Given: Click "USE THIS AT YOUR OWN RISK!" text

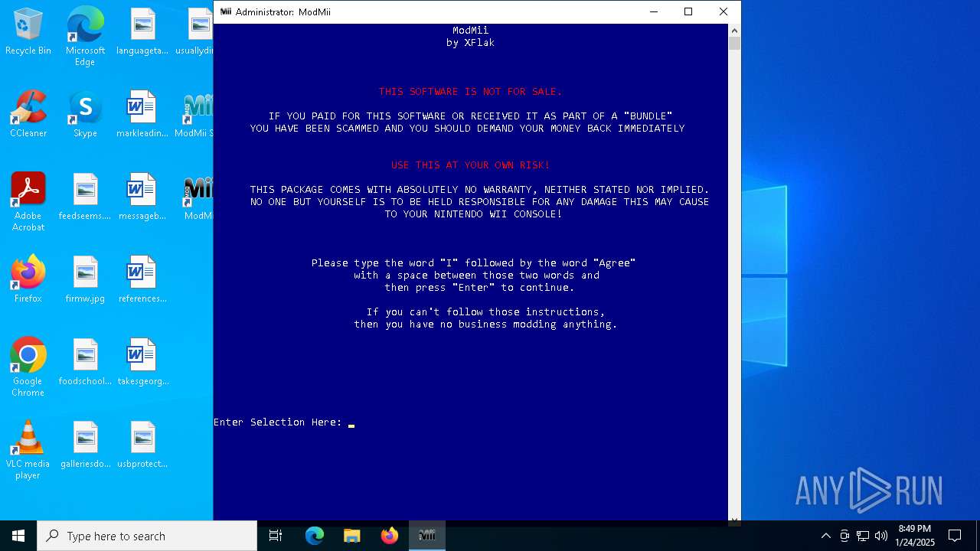Looking at the screenshot, I should point(470,165).
